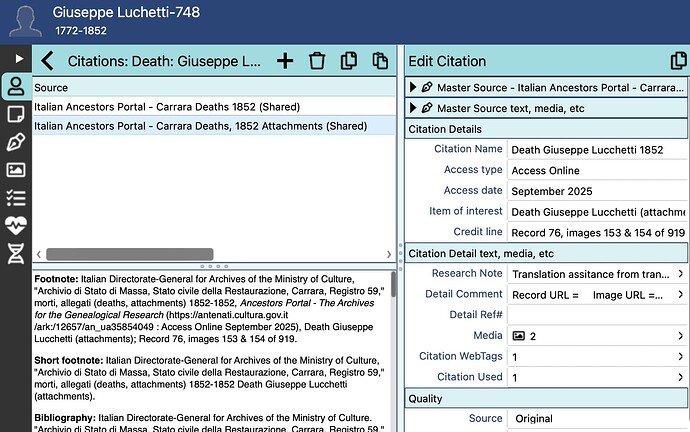The width and height of the screenshot is (690, 432).
Task: Open the Media gallery sidebar icon
Action: click(16, 170)
